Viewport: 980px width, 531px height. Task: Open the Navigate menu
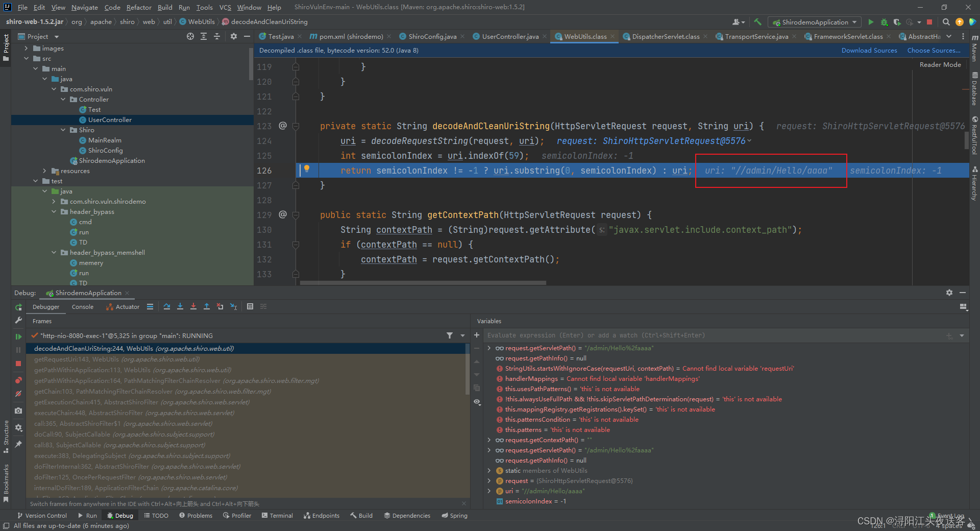point(84,7)
